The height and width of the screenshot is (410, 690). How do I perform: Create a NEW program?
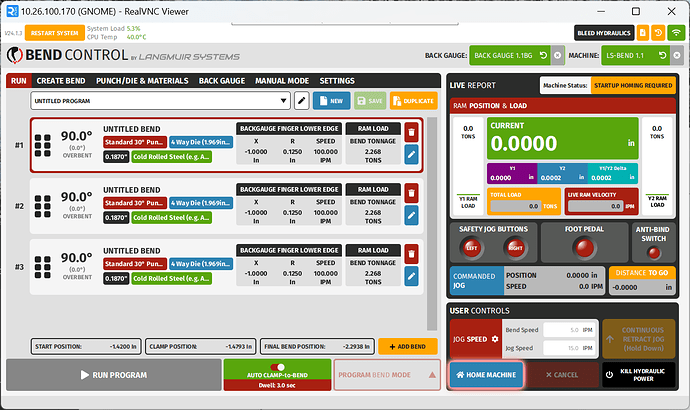tap(331, 101)
